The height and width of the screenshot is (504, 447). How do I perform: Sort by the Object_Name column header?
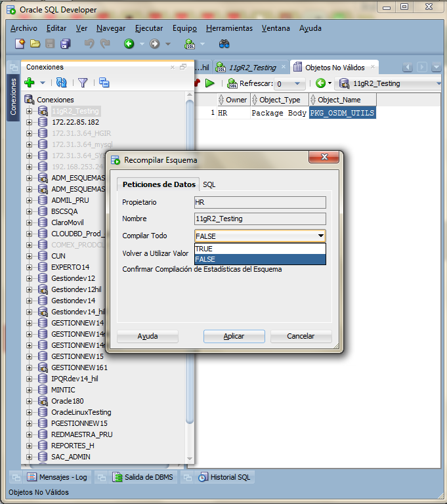click(343, 100)
